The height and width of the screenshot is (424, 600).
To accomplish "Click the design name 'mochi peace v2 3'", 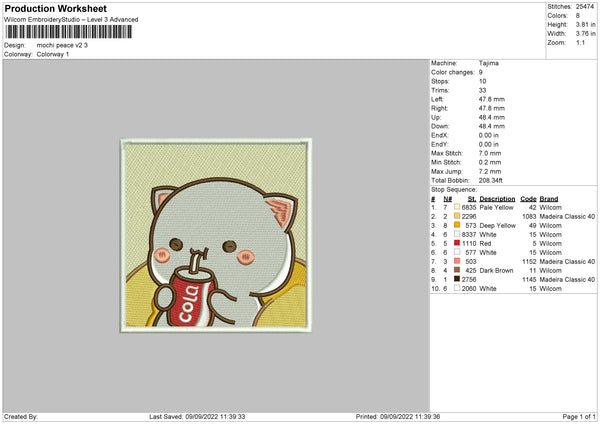I will [x=62, y=45].
